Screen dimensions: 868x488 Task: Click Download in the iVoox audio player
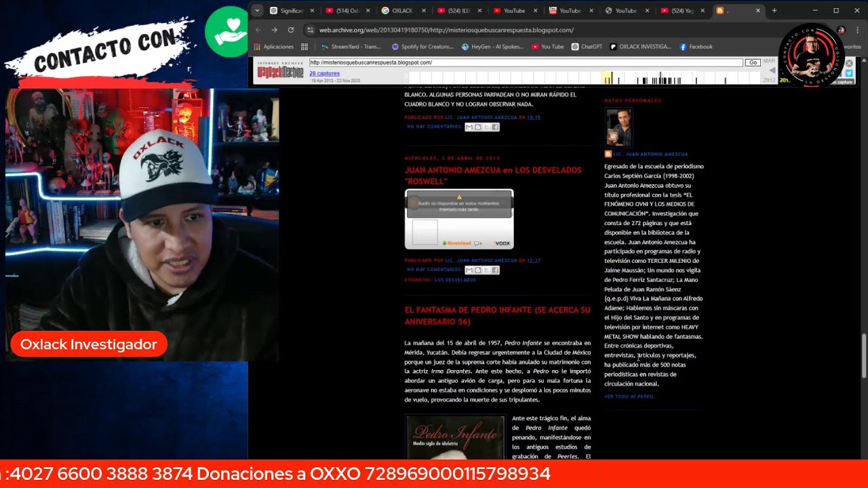tap(457, 243)
